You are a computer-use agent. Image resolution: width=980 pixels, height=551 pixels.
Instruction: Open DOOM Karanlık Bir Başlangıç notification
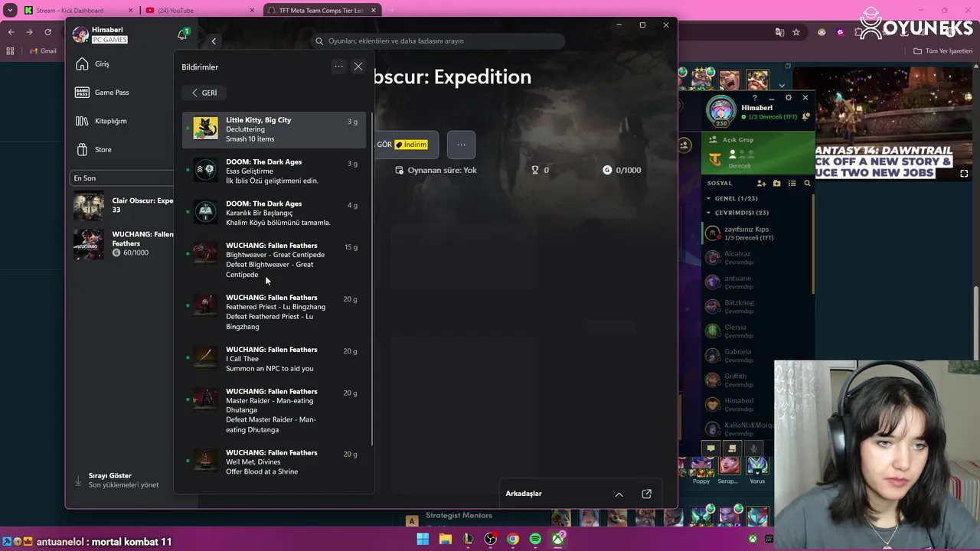click(273, 213)
